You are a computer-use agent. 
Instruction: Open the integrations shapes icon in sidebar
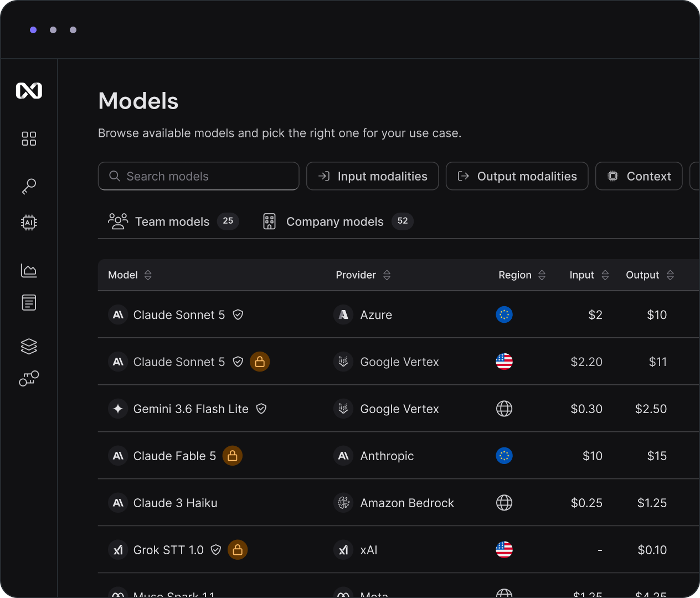pos(29,378)
